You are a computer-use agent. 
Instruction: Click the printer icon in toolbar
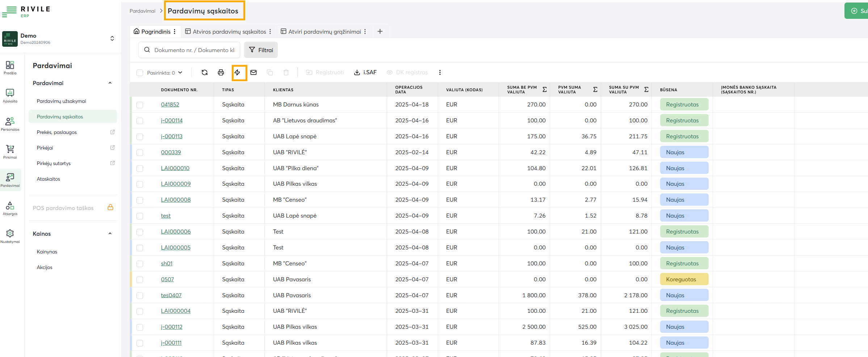[221, 72]
